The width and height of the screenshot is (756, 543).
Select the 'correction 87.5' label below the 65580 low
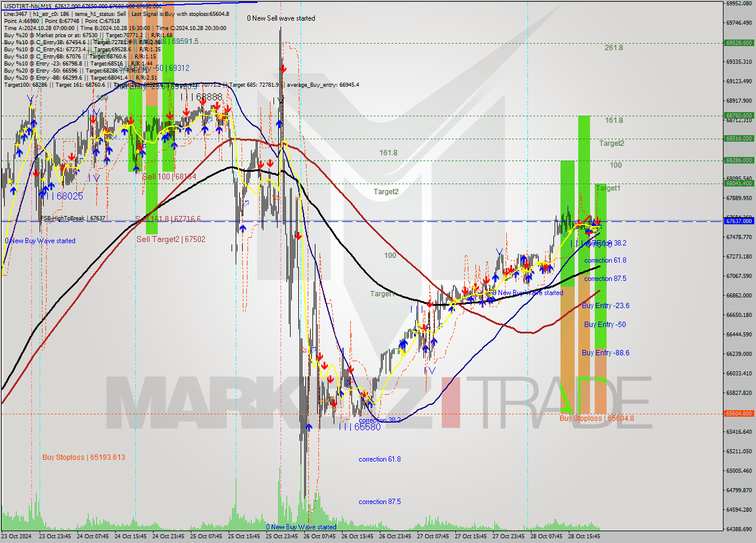pos(380,502)
